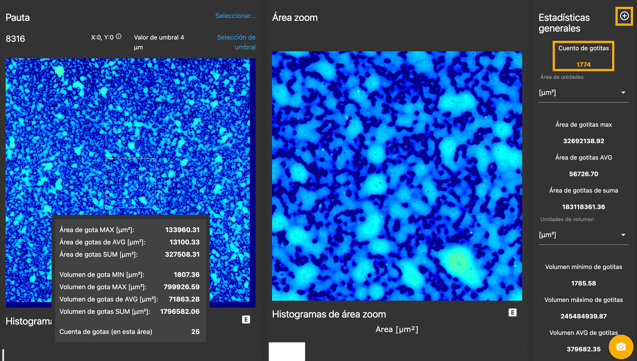Image resolution: width=637 pixels, height=361 pixels.
Task: Click the Histogramas de área zoom heading
Action: 329,314
